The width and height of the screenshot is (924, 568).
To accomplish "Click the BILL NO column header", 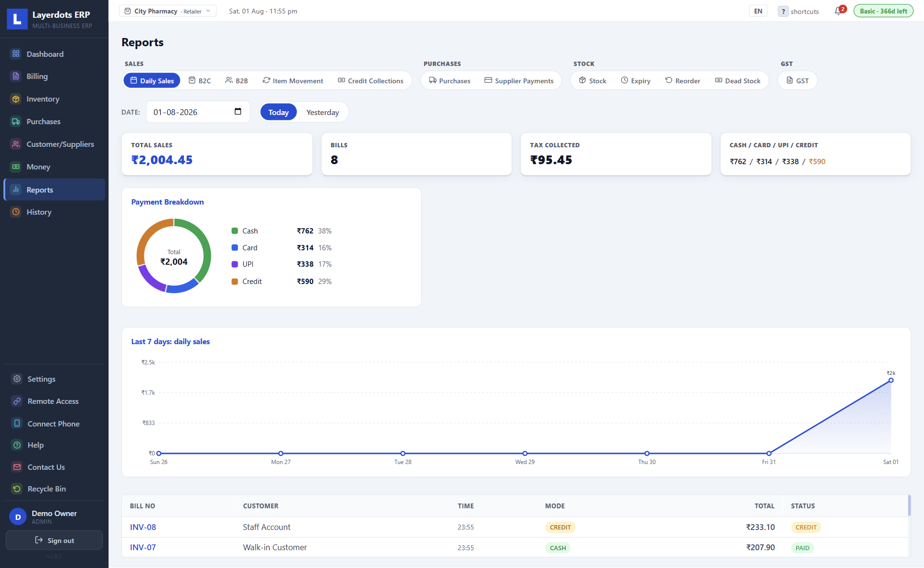I will pyautogui.click(x=142, y=506).
